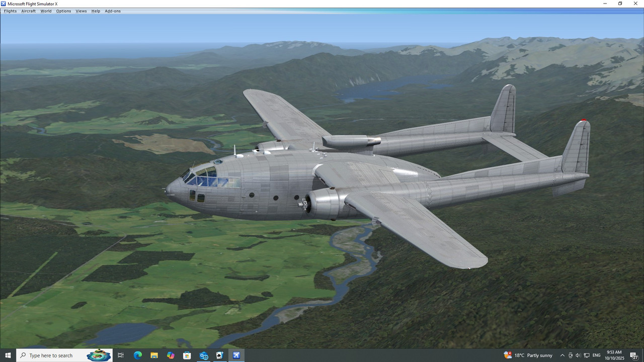Open the volume control in tray

tap(578, 355)
